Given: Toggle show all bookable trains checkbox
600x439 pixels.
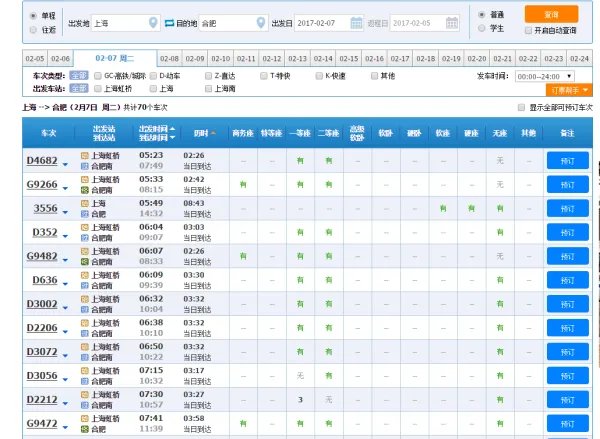Looking at the screenshot, I should [x=521, y=108].
